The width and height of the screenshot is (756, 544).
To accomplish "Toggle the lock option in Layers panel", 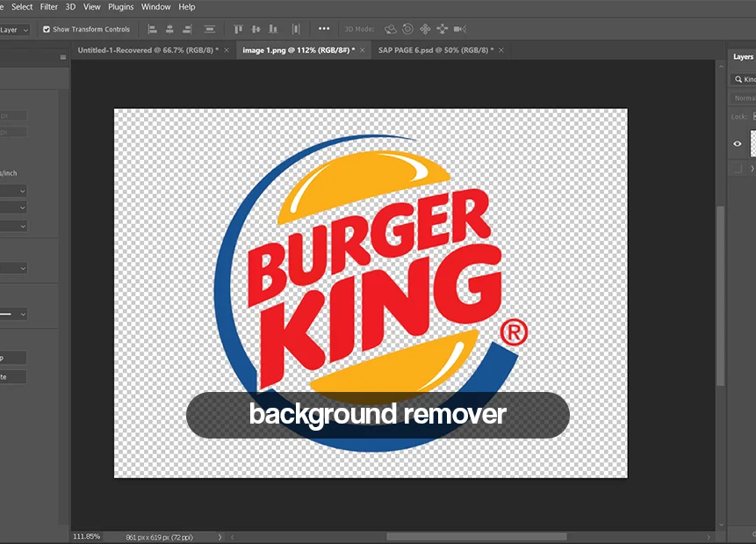I will [x=752, y=116].
